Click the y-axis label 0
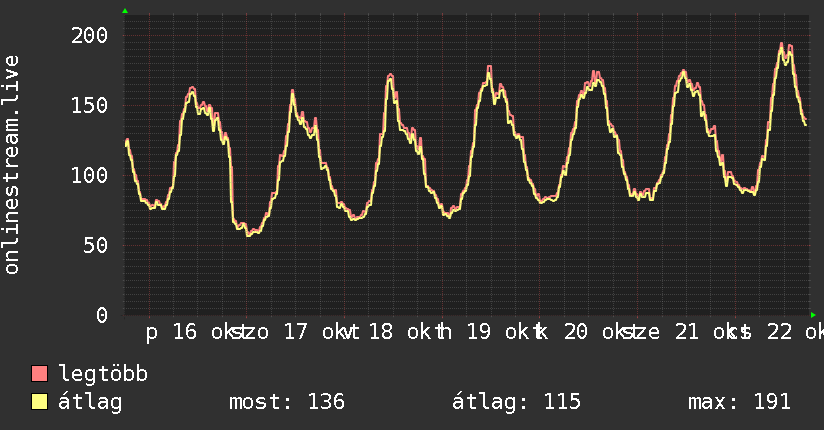Screen dimensions: 824x430 tap(102, 315)
